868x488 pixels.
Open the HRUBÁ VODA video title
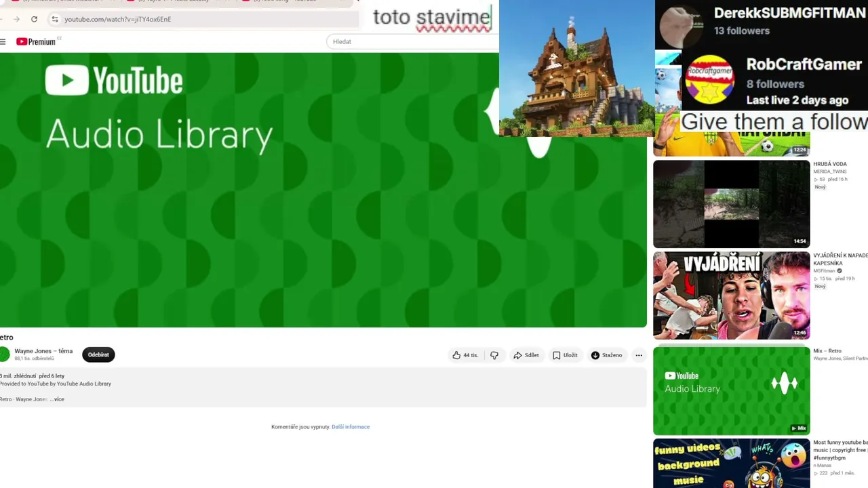click(x=830, y=164)
